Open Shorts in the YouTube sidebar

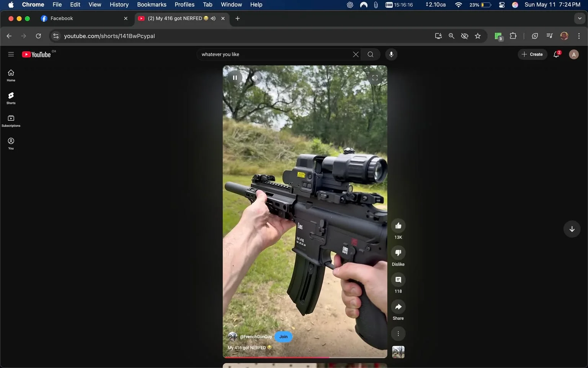click(x=11, y=98)
